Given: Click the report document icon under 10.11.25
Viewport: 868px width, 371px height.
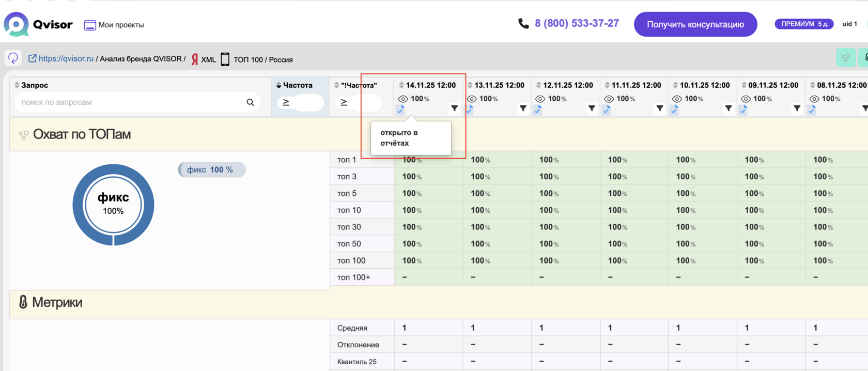Looking at the screenshot, I should 674,110.
